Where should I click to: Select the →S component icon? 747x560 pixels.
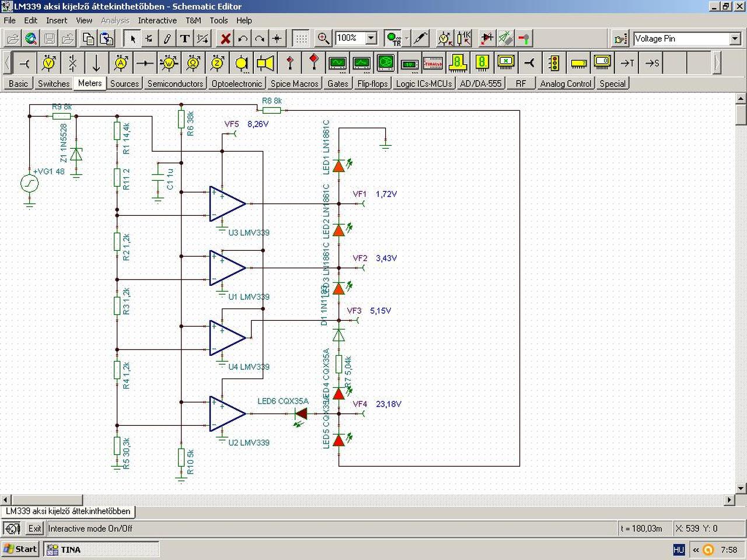(x=651, y=62)
